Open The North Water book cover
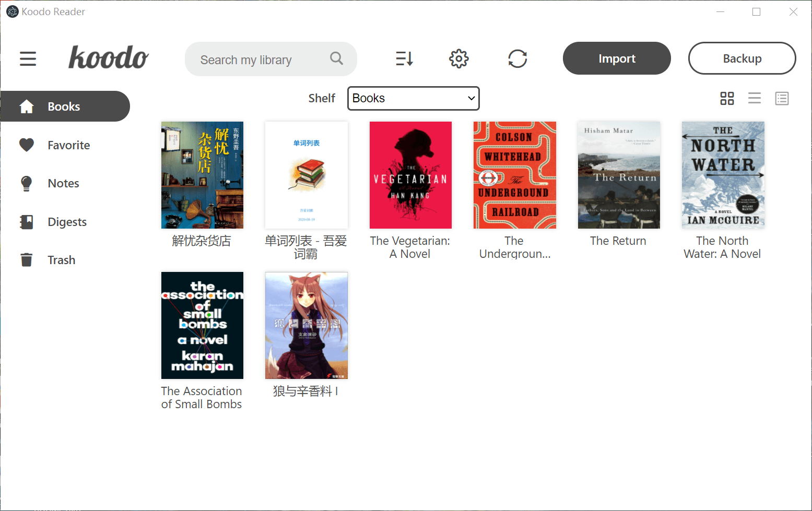 [723, 175]
